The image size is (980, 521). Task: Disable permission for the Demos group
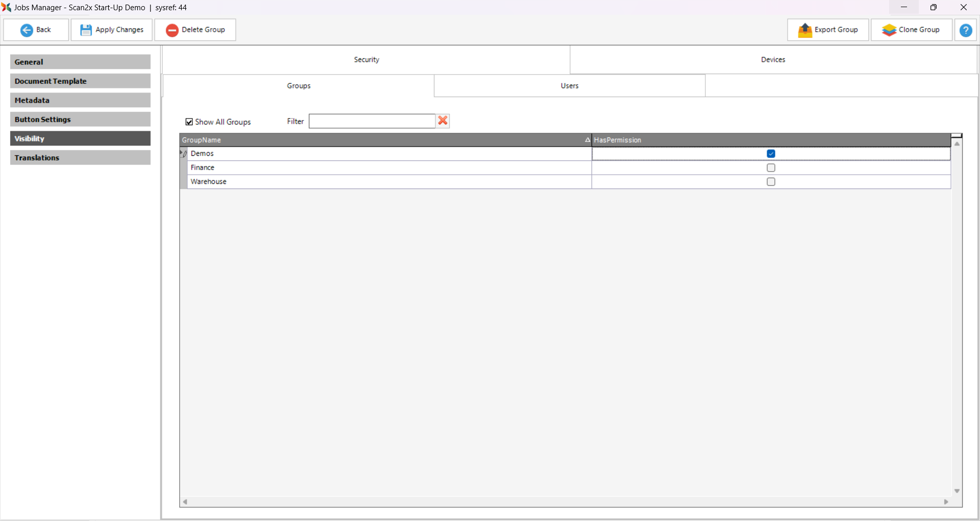pyautogui.click(x=771, y=154)
